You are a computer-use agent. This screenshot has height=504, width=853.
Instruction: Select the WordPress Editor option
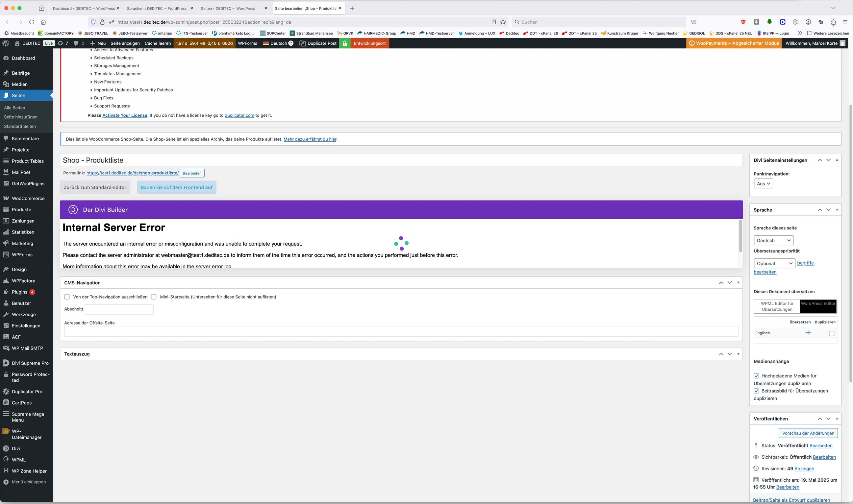818,306
